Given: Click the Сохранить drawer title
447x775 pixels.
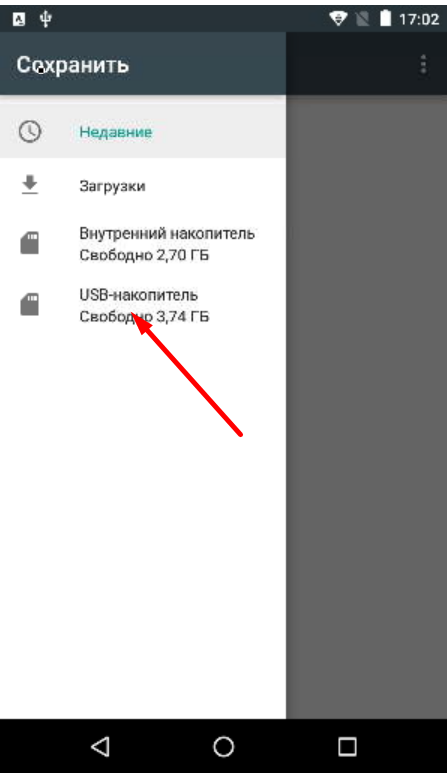Looking at the screenshot, I should coord(73,65).
